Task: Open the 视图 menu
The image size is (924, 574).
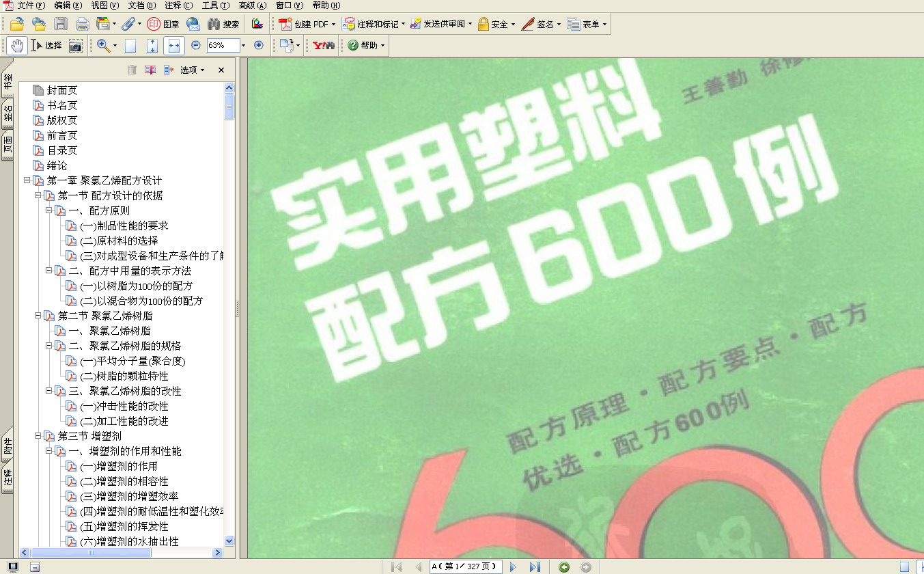Action: (x=104, y=5)
